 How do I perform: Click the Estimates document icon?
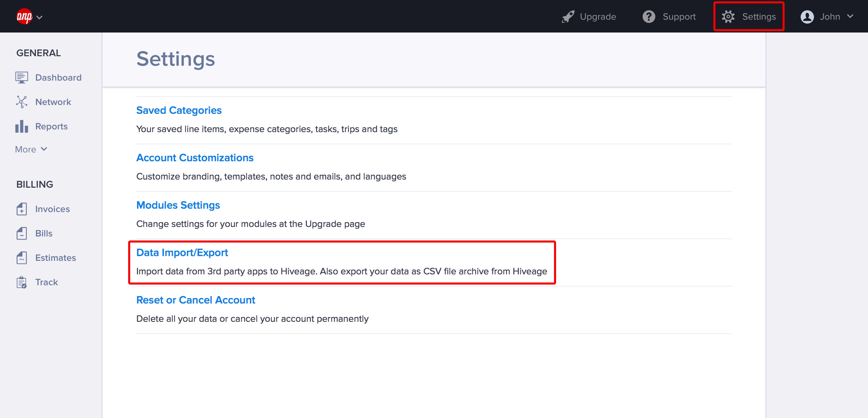click(x=21, y=258)
